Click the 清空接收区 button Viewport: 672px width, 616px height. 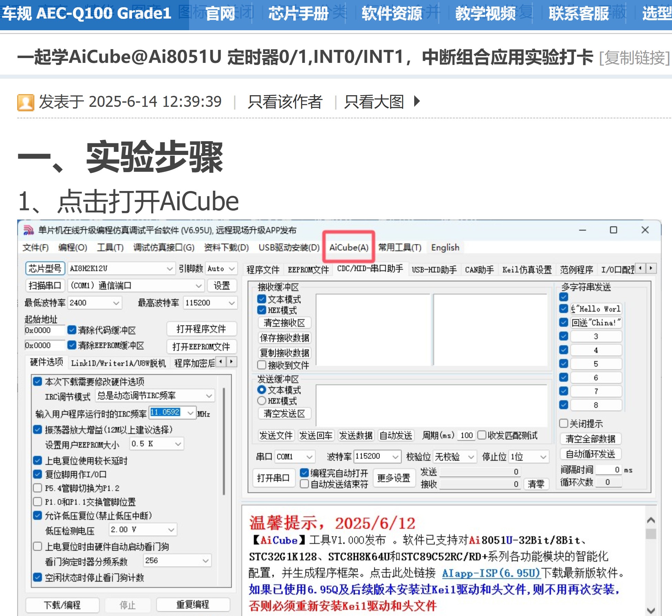point(284,323)
